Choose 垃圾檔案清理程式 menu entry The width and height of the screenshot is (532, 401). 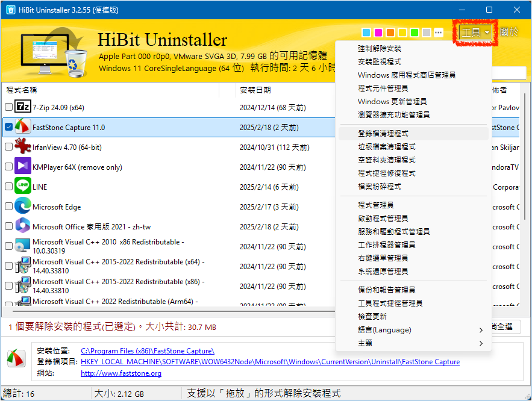coord(413,146)
